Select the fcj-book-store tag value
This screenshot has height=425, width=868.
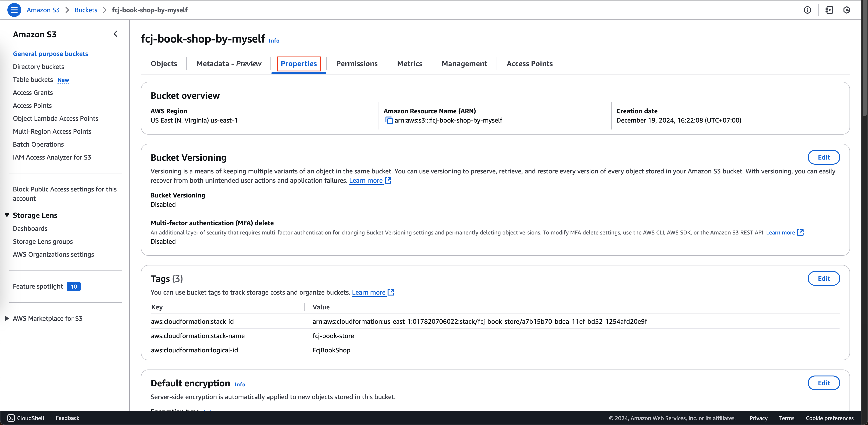(333, 336)
